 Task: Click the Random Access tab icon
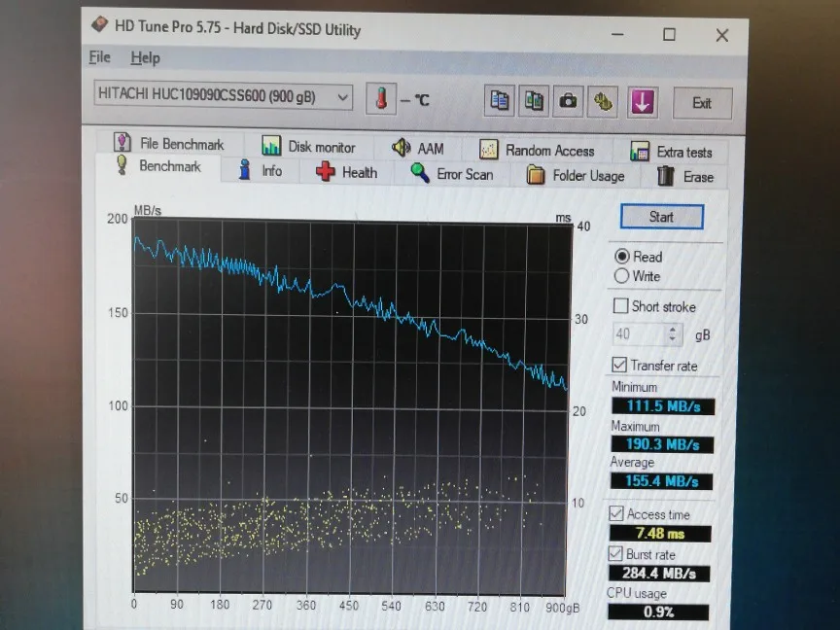[x=489, y=150]
